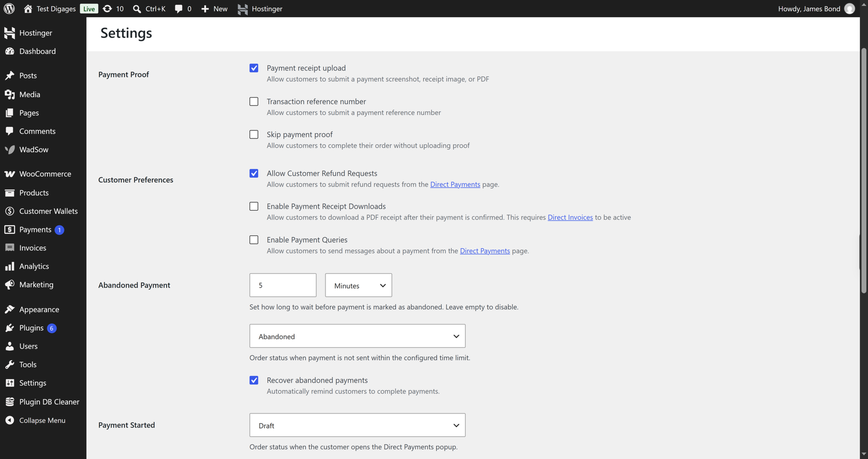Image resolution: width=868 pixels, height=459 pixels.
Task: Click the WooCommerce logo icon
Action: click(10, 174)
